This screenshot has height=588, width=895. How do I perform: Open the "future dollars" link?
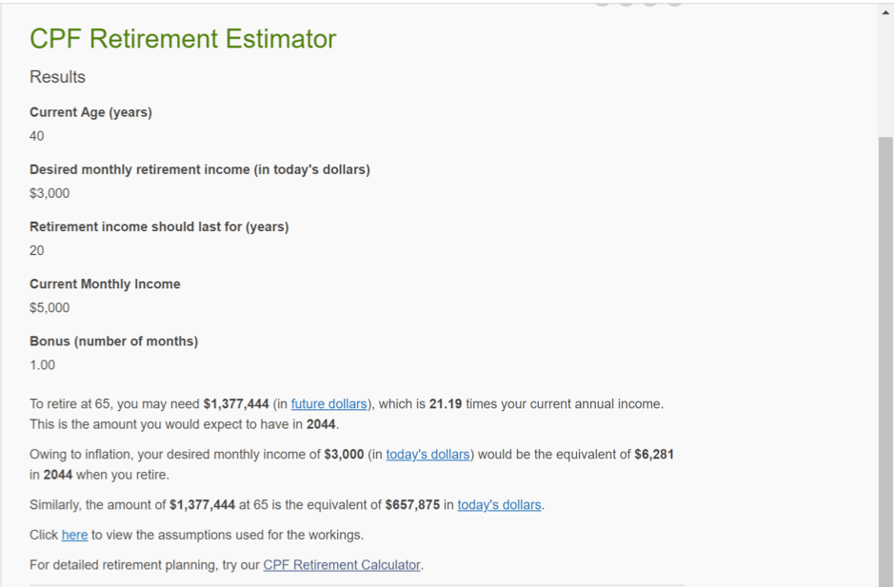tap(328, 403)
